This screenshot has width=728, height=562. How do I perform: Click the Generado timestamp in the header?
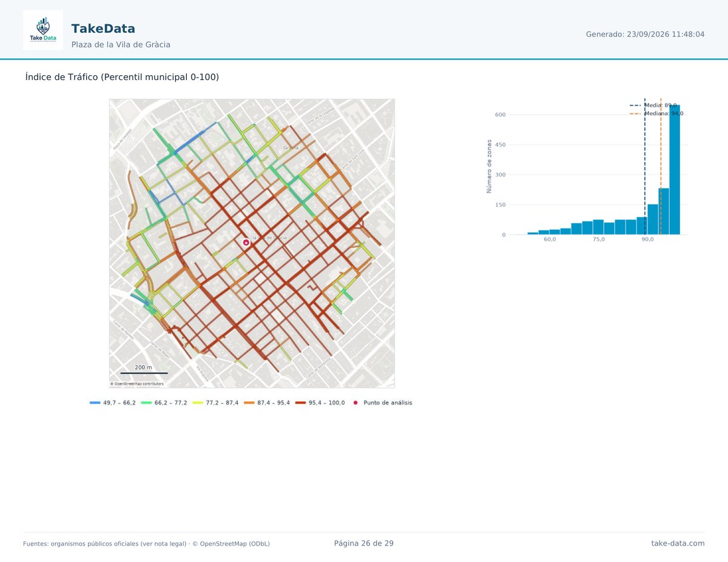[x=645, y=35]
